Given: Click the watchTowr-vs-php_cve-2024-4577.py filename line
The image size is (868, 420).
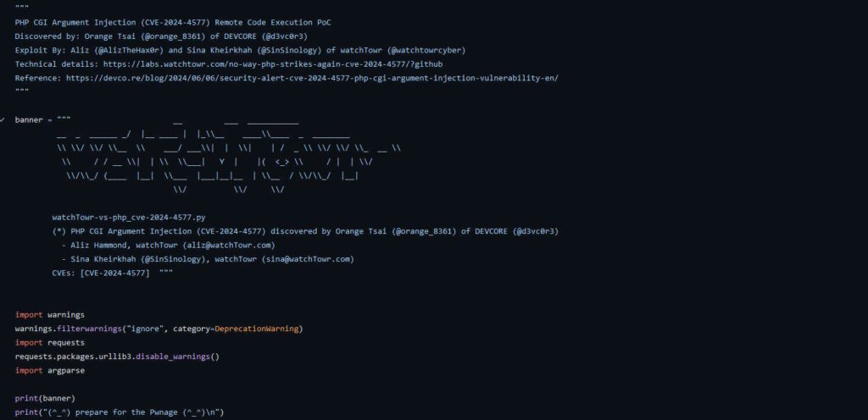Looking at the screenshot, I should coord(129,218).
